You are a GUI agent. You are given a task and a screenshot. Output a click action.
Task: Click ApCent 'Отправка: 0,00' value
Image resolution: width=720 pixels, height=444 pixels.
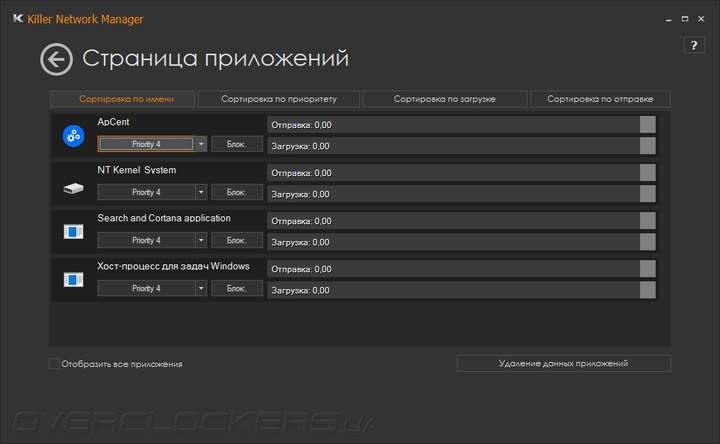[301, 125]
